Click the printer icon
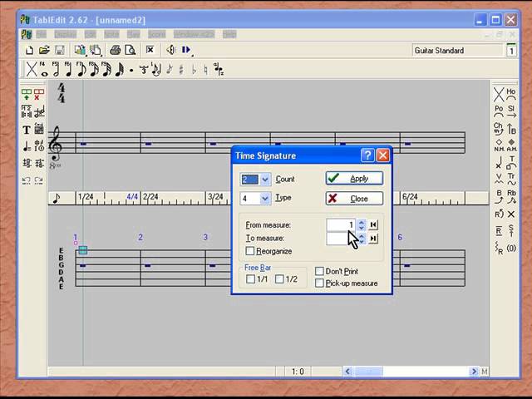The width and height of the screenshot is (532, 399). 115,50
